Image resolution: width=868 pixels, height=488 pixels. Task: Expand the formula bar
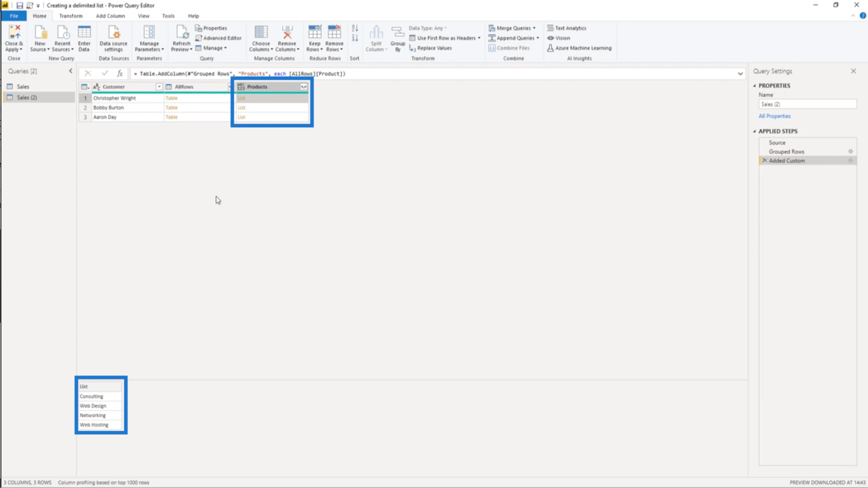[x=740, y=73]
